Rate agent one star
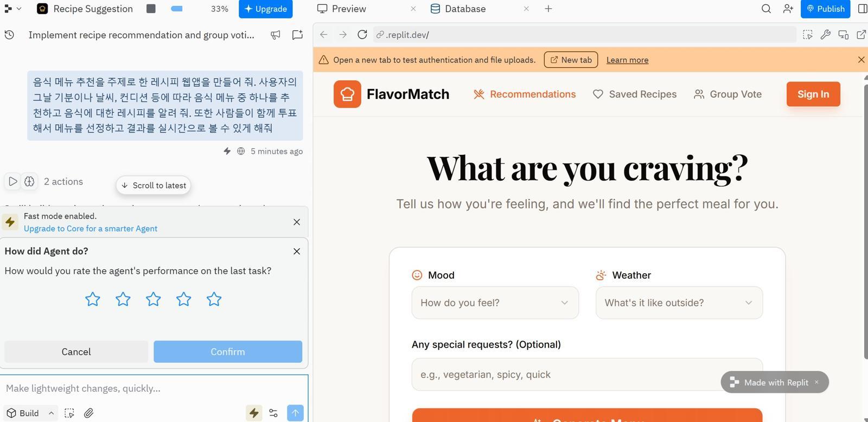Viewport: 868px width, 422px height. [93, 299]
